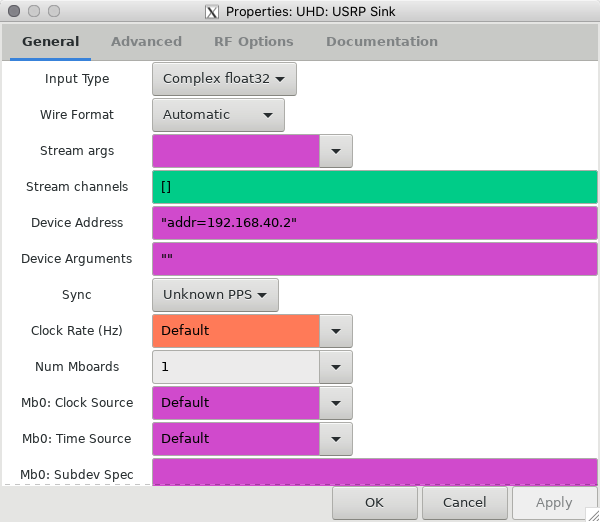Confirm with the OK button
Viewport: 600px width, 522px height.
[x=374, y=502]
